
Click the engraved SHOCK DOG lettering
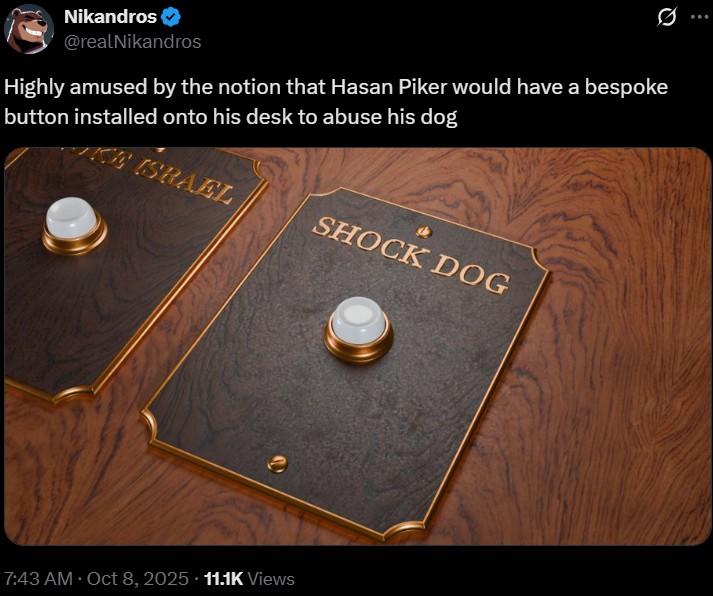point(410,255)
